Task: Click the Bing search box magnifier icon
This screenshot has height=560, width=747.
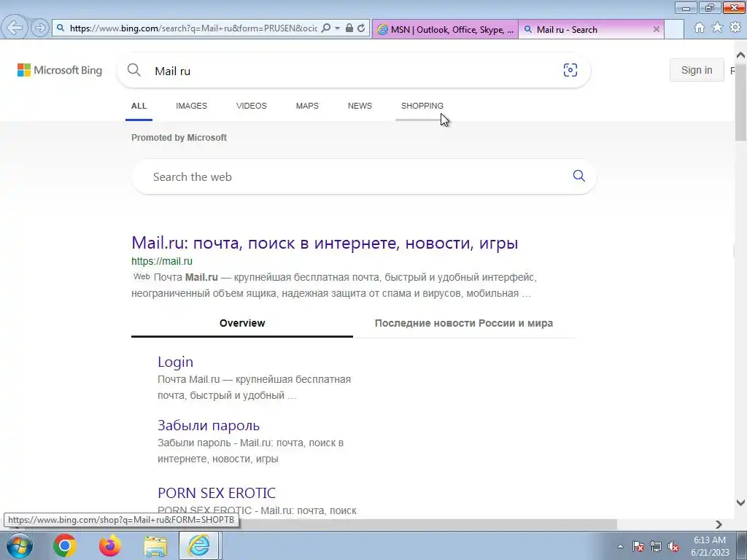Action: pos(134,71)
